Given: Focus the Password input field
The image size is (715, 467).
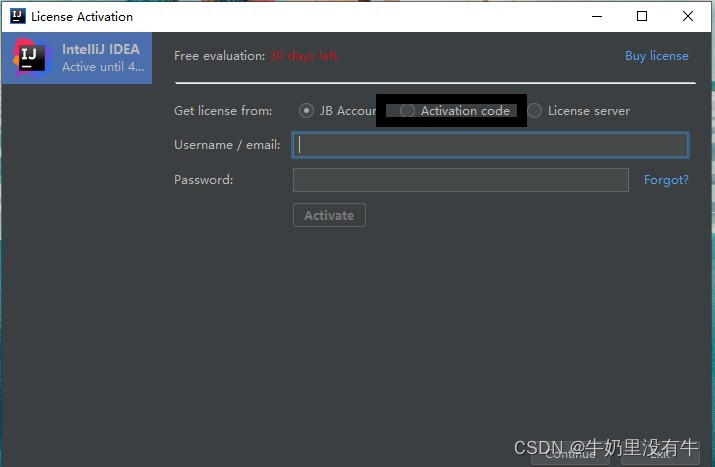Looking at the screenshot, I should pyautogui.click(x=461, y=180).
